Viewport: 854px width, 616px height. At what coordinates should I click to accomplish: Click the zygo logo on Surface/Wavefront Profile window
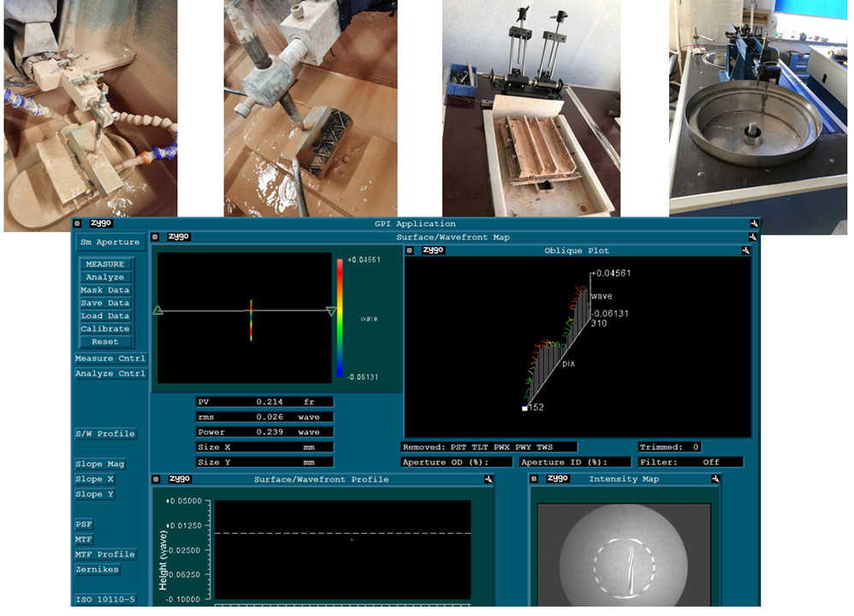[x=179, y=479]
